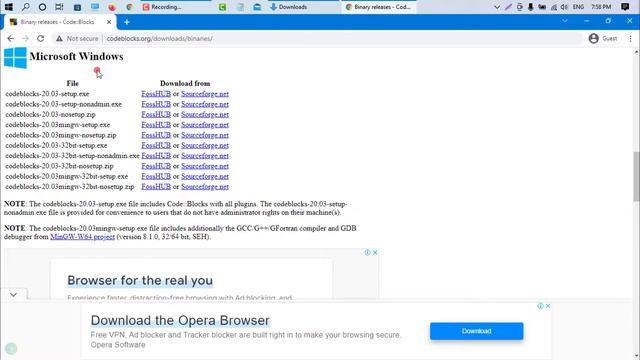Download codeblocks-20.03mingw-setup.exe from Sourceforge.net
Image resolution: width=640 pixels, height=360 pixels.
pos(205,125)
